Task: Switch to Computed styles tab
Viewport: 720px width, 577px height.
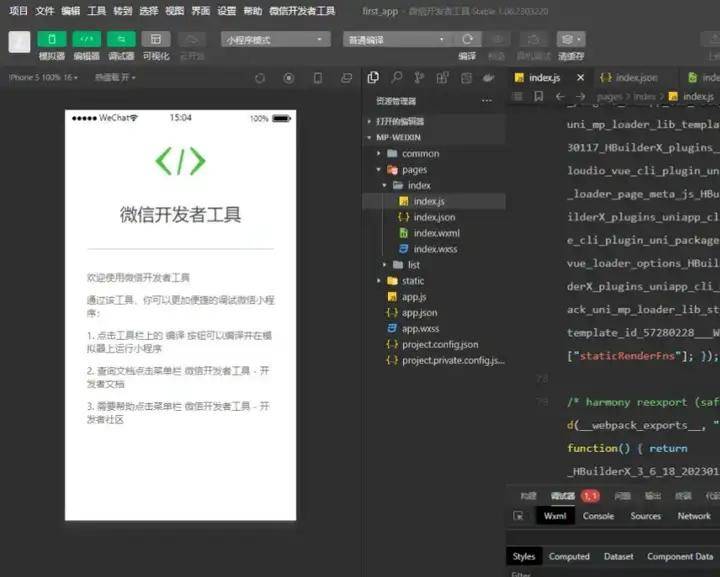Action: 569,556
